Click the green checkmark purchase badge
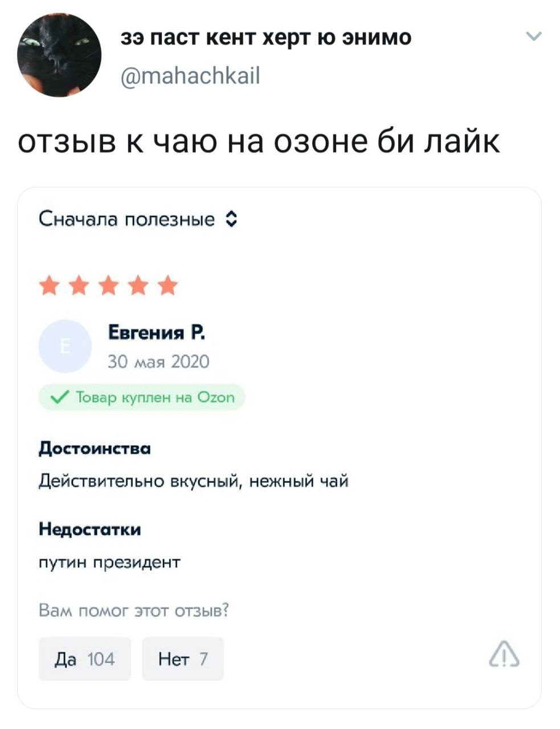The width and height of the screenshot is (560, 729). coord(140,397)
